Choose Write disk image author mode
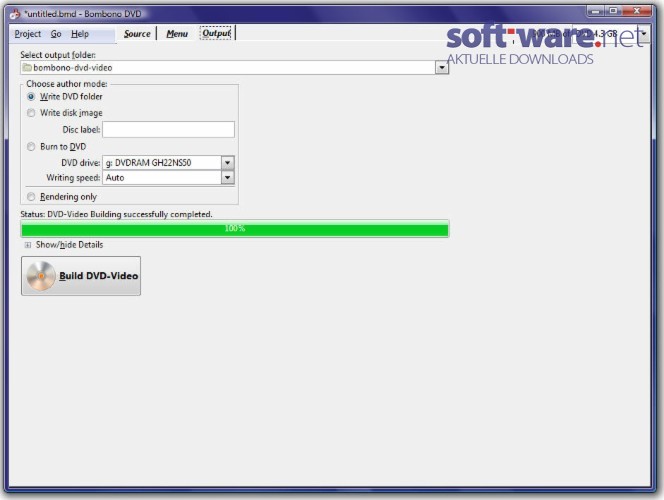Screen dimensions: 664x500 pos(31,113)
